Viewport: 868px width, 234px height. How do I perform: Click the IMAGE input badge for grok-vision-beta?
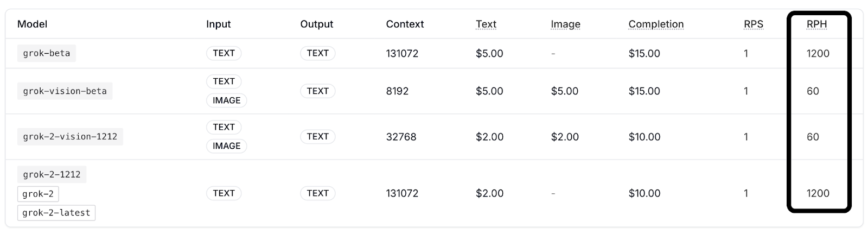pos(226,100)
